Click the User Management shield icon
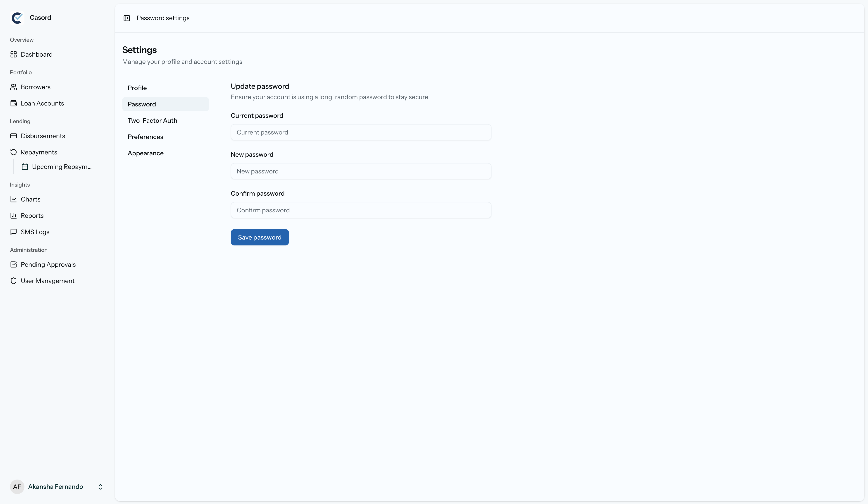The image size is (868, 504). (x=14, y=281)
